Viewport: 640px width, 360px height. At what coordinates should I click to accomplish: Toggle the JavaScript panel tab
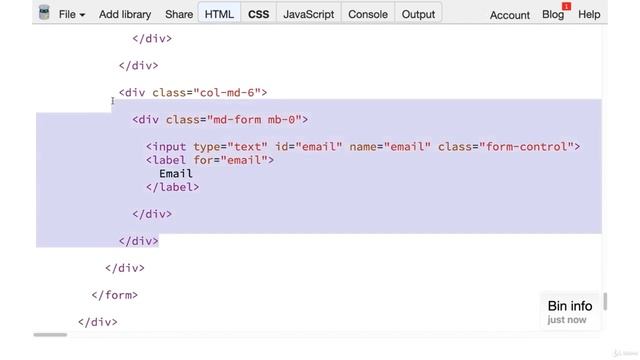(309, 13)
